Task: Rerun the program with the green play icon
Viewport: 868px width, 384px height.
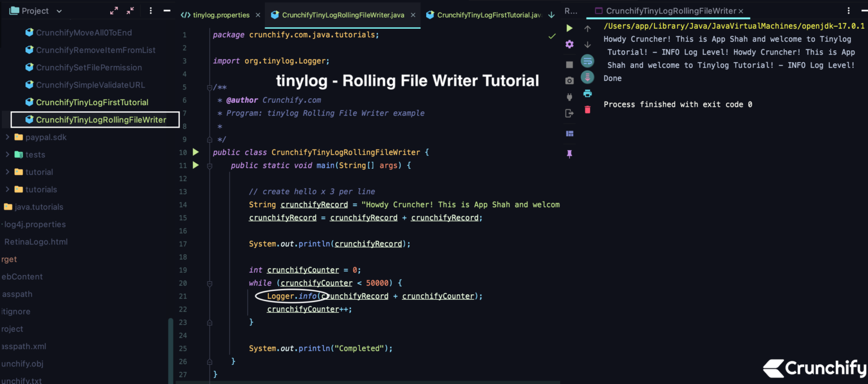Action: 569,28
